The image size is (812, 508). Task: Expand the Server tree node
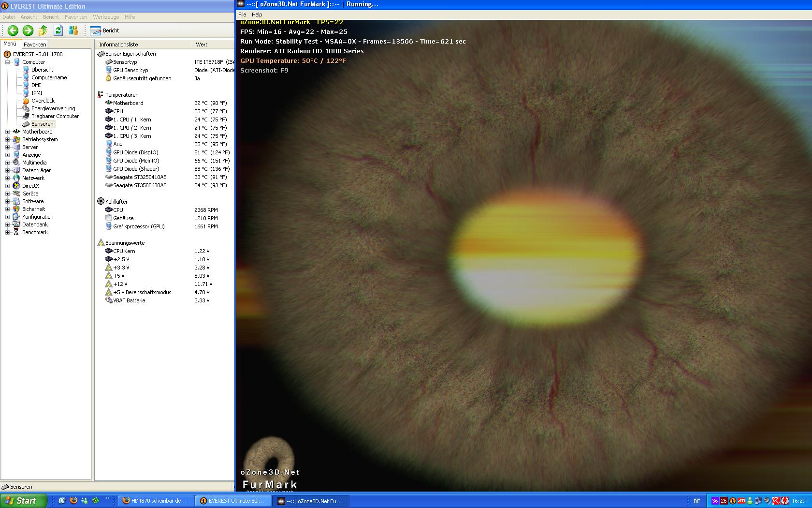[x=7, y=147]
